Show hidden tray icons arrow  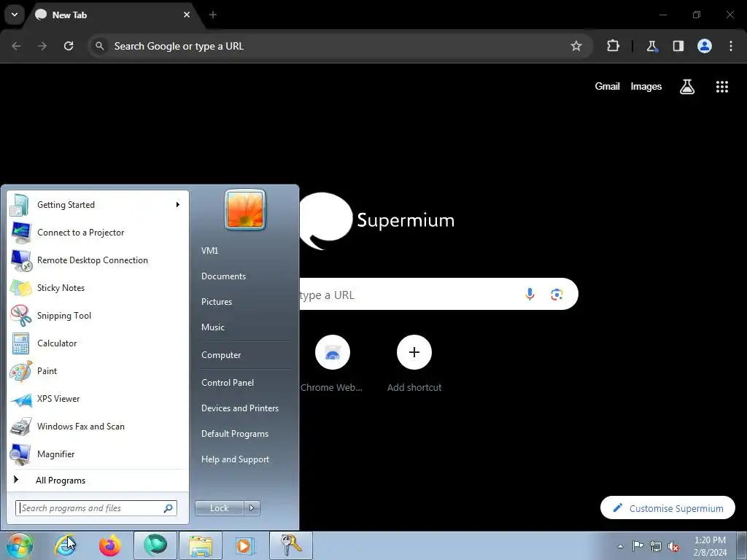click(620, 546)
